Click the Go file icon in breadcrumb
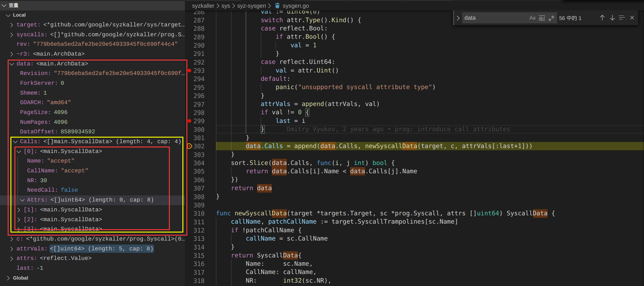Image resolution: width=644 pixels, height=286 pixels. point(277,6)
